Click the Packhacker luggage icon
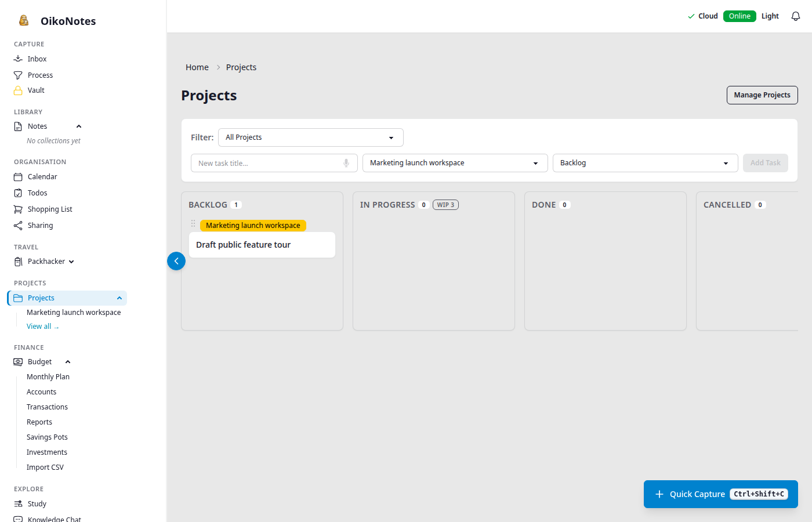This screenshot has width=812, height=522. (18, 262)
